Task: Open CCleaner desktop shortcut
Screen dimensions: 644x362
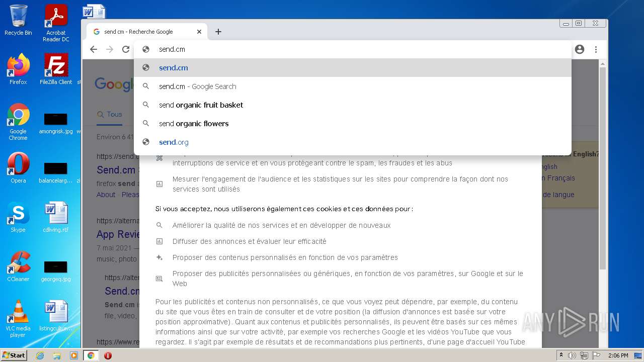Action: (18, 266)
